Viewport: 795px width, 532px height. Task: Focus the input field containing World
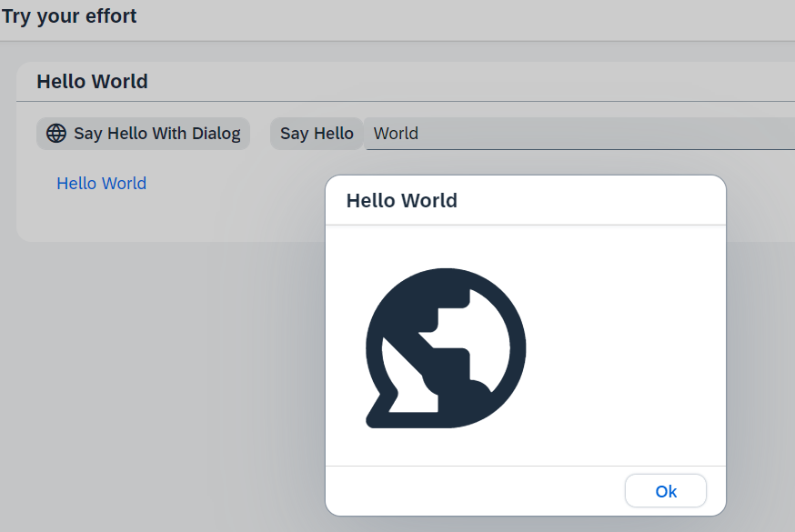[x=579, y=134]
